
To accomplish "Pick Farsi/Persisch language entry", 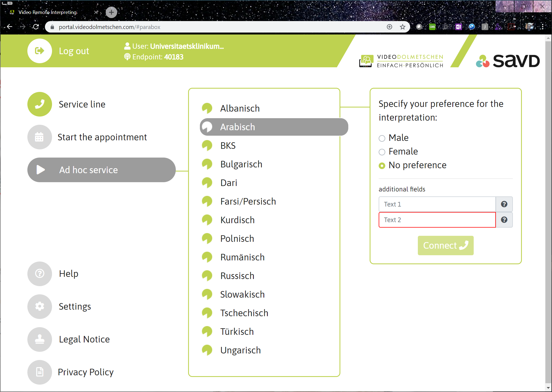I will 248,201.
